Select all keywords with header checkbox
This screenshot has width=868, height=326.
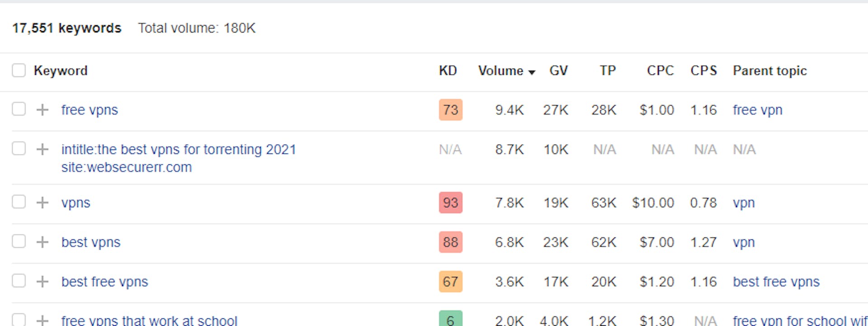point(19,70)
